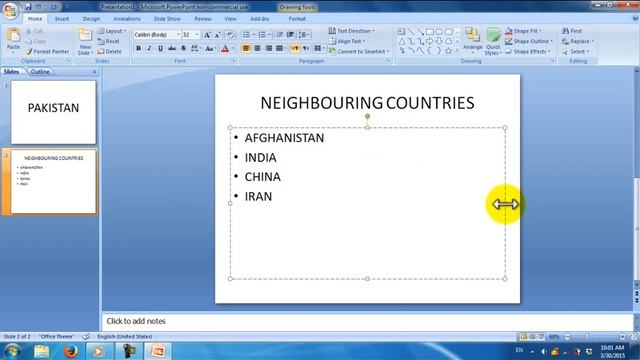The height and width of the screenshot is (360, 640).
Task: Switch to the Design ribbon tab
Action: point(91,19)
